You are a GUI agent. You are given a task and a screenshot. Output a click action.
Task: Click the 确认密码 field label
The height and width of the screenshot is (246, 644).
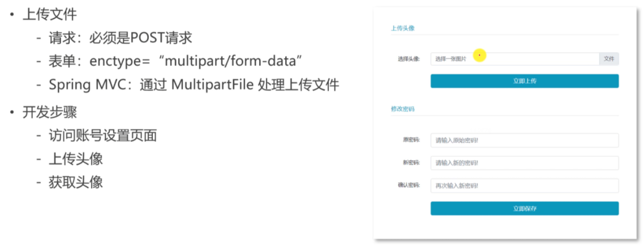409,186
